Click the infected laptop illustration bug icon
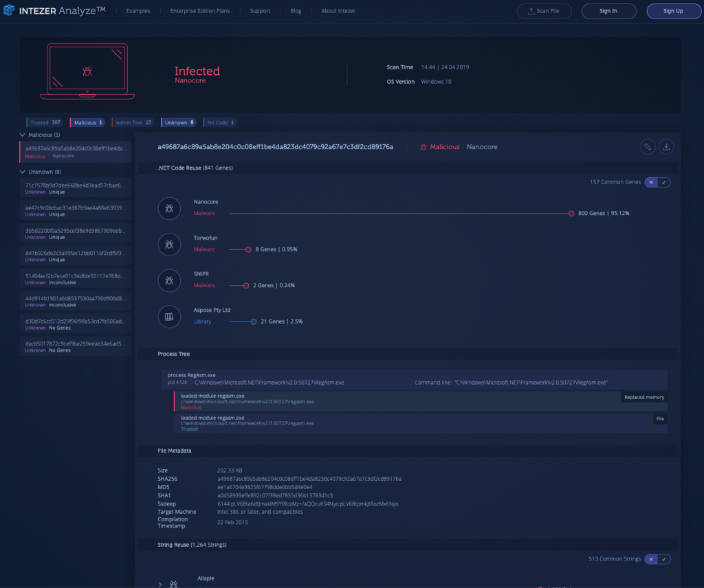 [x=87, y=71]
